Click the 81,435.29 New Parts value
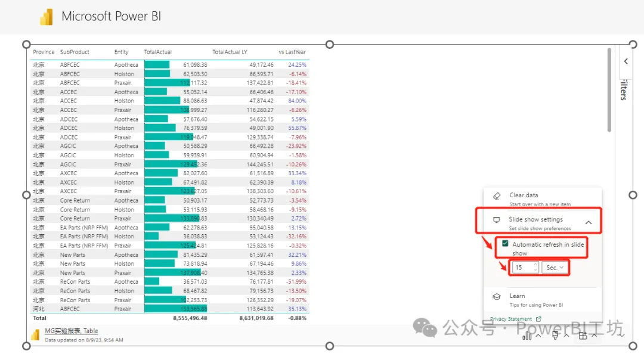 [x=195, y=254]
